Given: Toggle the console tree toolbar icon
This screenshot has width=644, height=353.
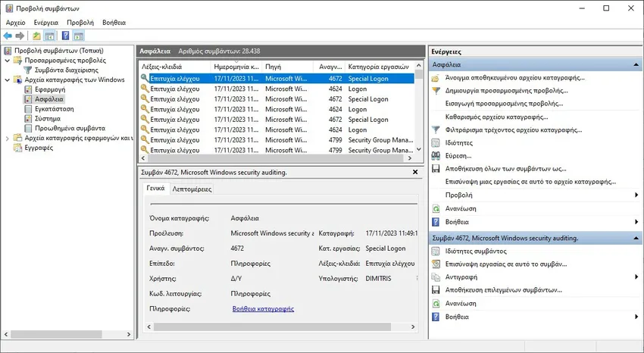Looking at the screenshot, I should (x=50, y=36).
